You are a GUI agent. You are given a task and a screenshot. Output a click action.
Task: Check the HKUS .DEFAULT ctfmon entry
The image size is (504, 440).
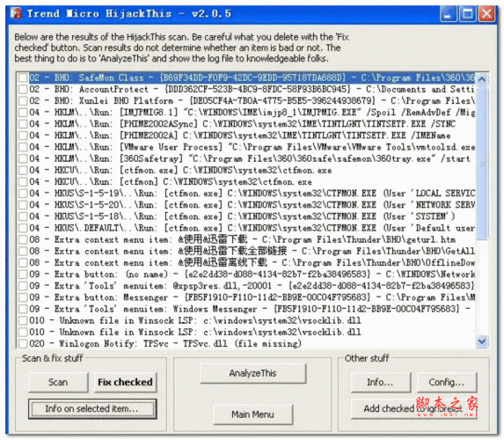(23, 228)
